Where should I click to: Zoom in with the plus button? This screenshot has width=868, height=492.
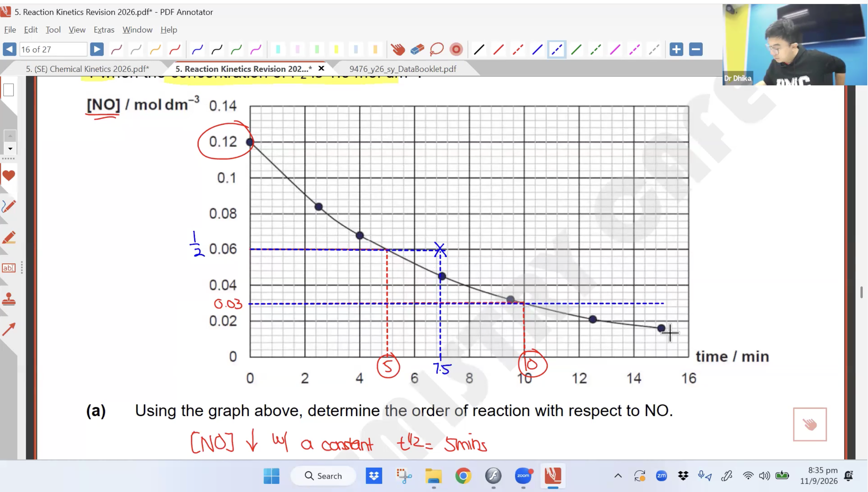[676, 49]
